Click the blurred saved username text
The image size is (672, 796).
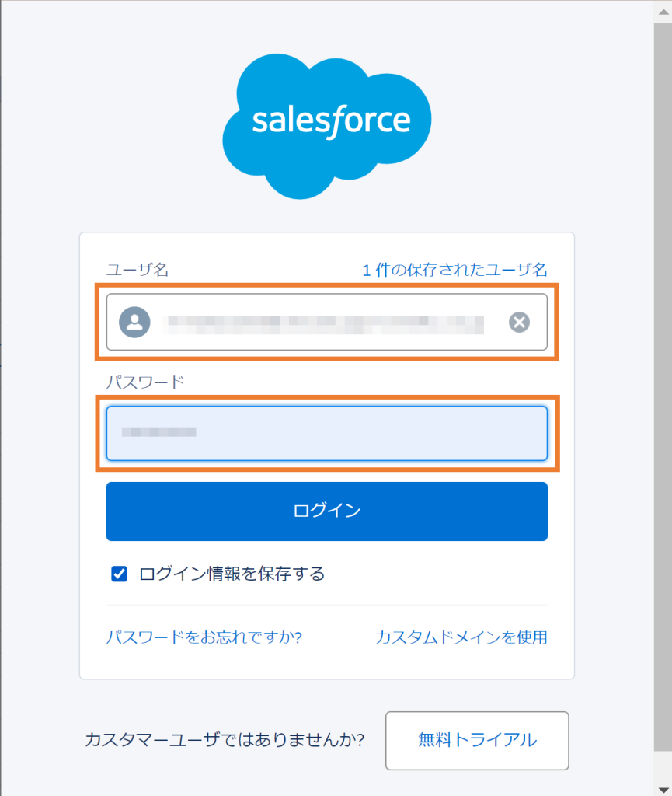pos(326,324)
